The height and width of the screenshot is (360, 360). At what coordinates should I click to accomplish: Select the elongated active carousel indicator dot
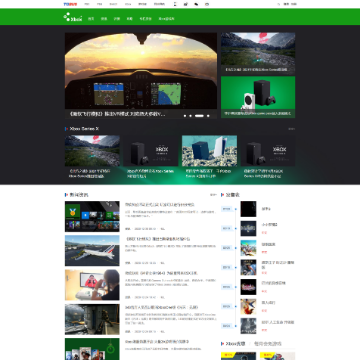199,116
